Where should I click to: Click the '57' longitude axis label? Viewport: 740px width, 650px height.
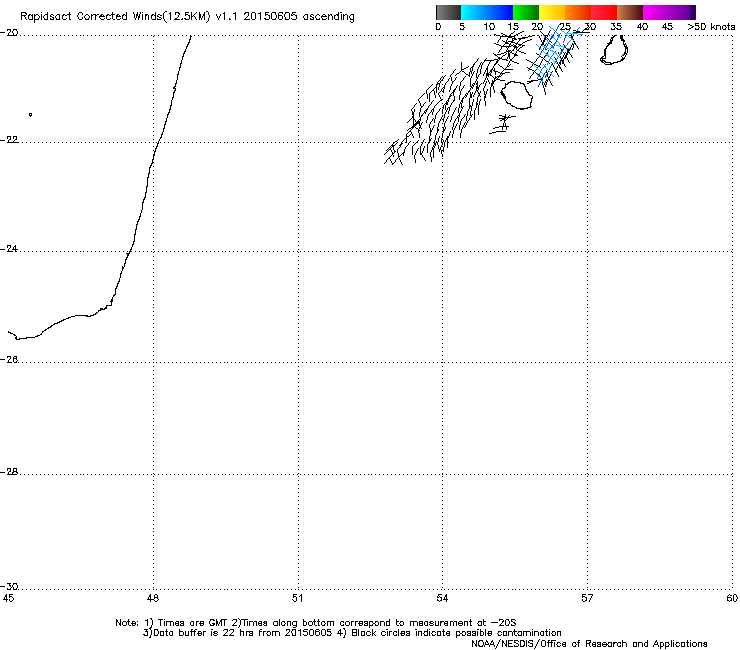(587, 599)
